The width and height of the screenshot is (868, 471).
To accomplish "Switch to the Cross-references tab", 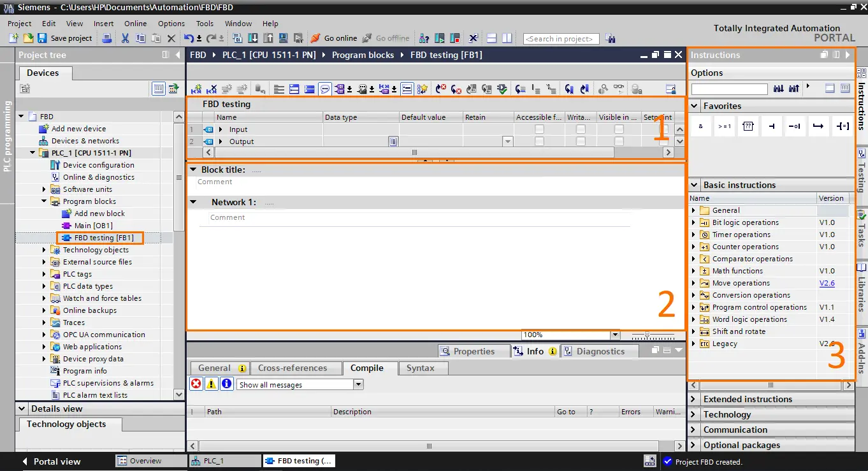I will point(293,368).
